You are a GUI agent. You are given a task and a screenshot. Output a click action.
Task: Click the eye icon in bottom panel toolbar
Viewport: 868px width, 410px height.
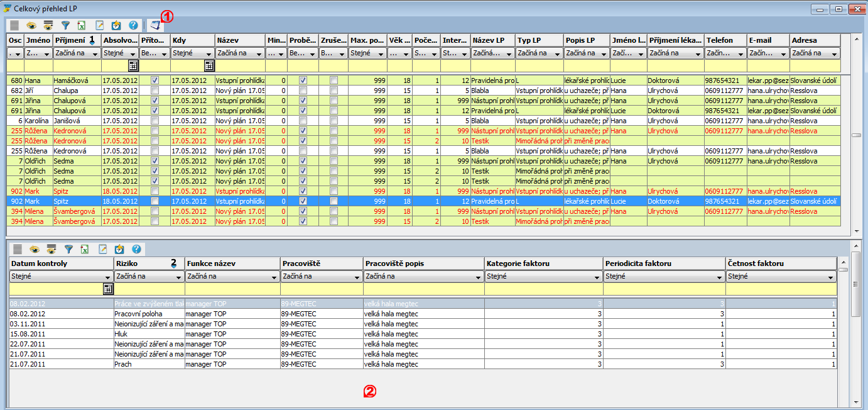(x=35, y=249)
